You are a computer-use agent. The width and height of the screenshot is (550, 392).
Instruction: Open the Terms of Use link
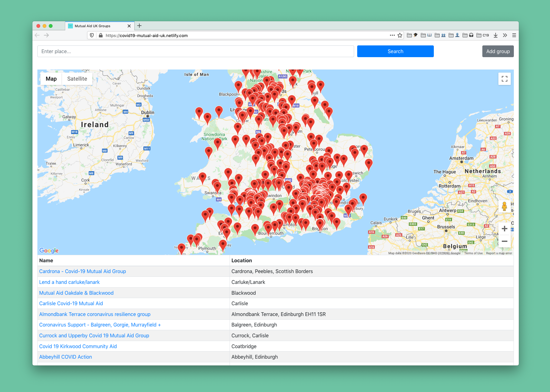473,253
